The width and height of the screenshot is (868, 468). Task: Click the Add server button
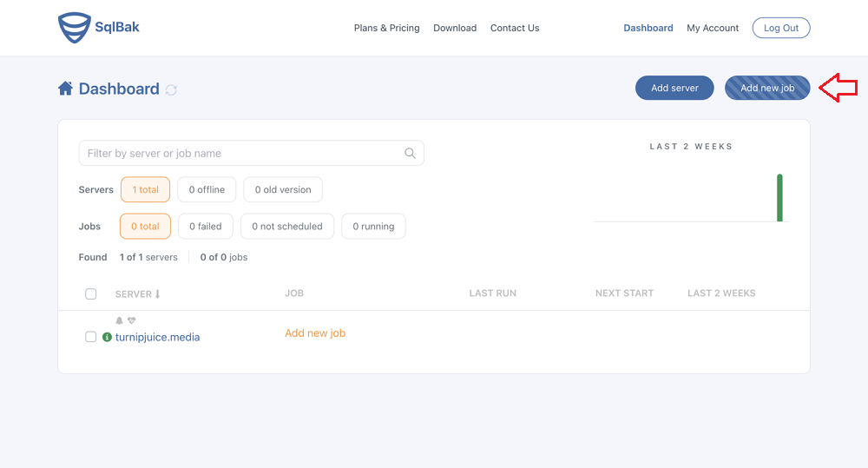coord(674,88)
